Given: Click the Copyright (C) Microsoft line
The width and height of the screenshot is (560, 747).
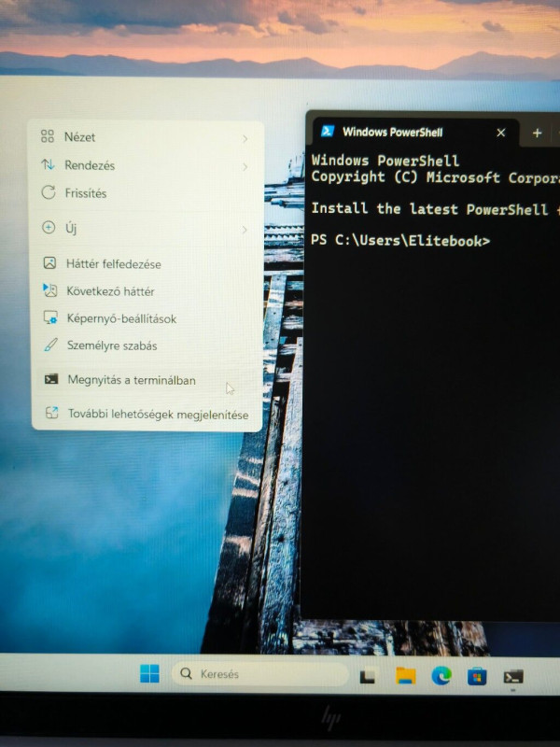Looking at the screenshot, I should click(x=435, y=176).
